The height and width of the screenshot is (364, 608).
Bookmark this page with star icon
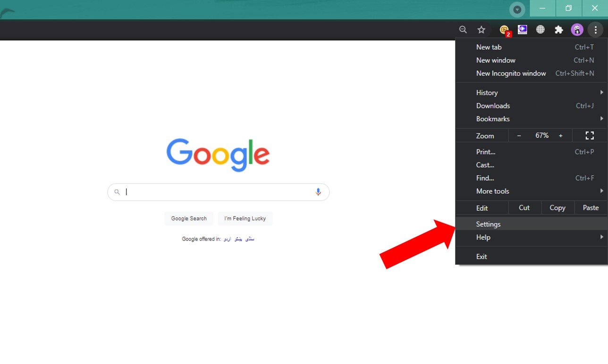point(481,30)
